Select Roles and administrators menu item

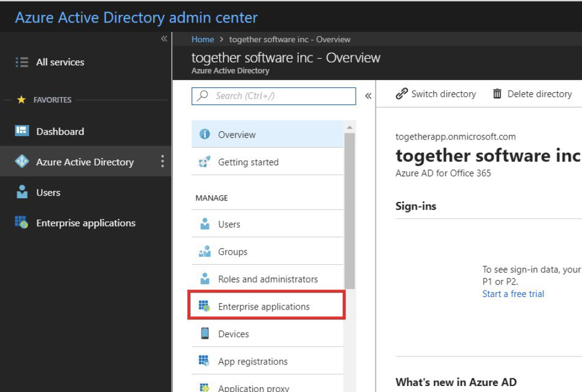[267, 279]
